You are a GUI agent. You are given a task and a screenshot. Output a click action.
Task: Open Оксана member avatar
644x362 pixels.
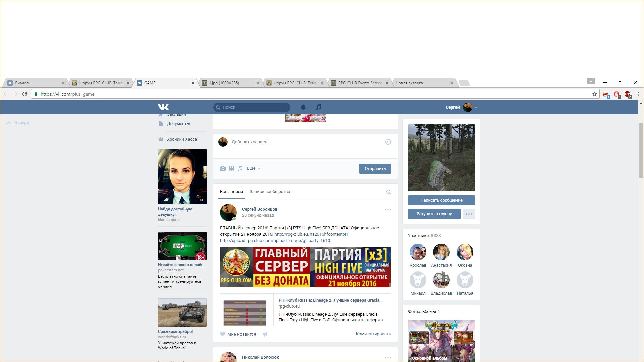[465, 252]
